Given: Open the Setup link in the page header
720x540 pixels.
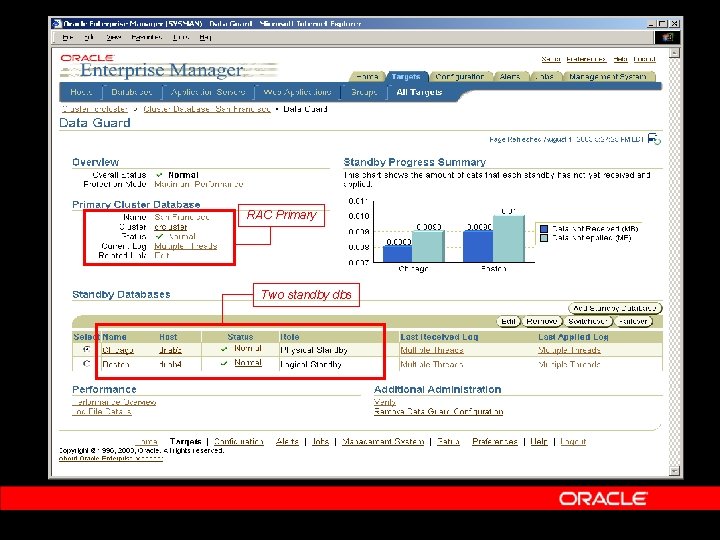Looking at the screenshot, I should [551, 59].
